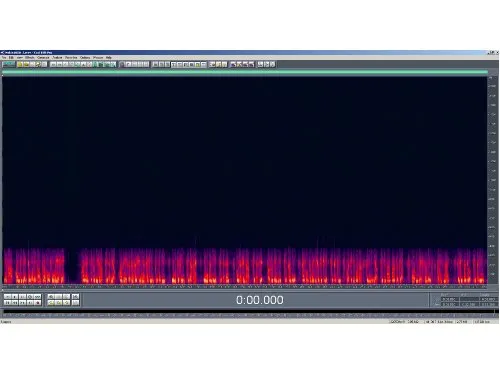The height and width of the screenshot is (375, 500).
Task: Toggle the Play Looped infinity button
Action: click(37, 296)
